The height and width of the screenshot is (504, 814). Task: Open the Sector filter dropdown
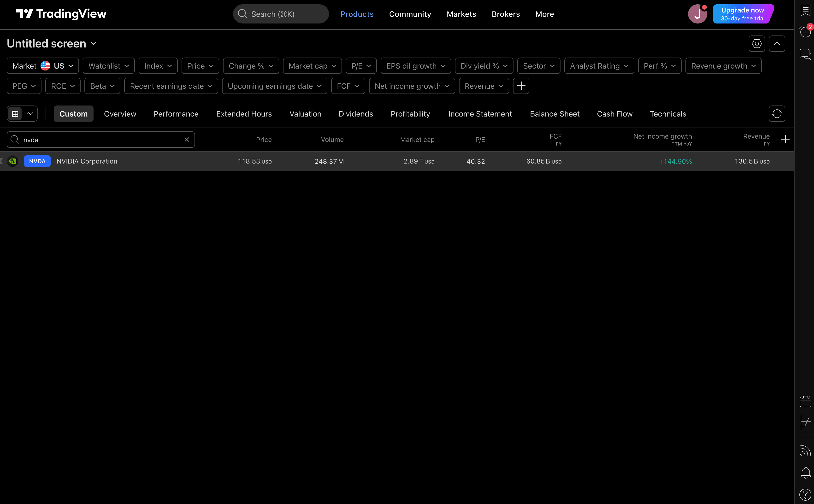538,66
